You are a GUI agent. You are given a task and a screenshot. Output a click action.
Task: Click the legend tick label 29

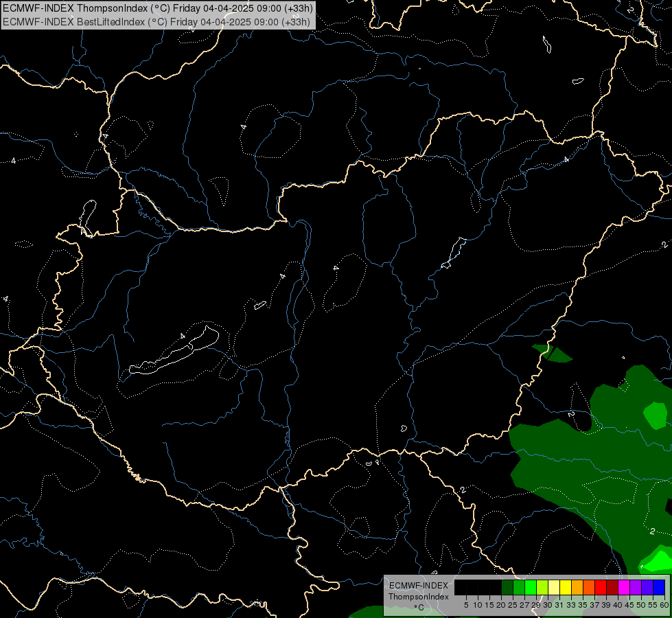click(537, 605)
